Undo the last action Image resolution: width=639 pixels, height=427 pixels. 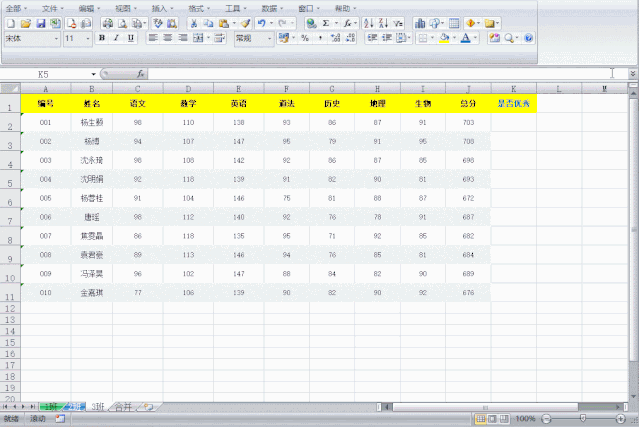262,24
